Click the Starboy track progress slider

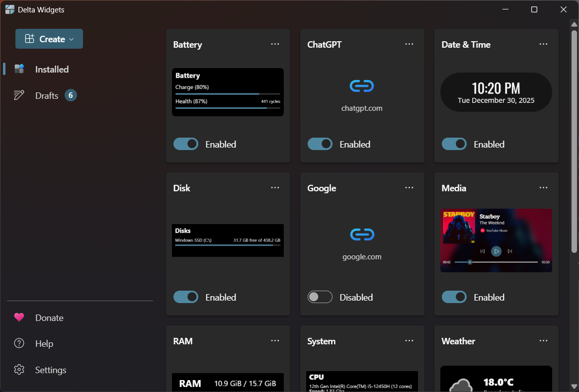(x=496, y=262)
